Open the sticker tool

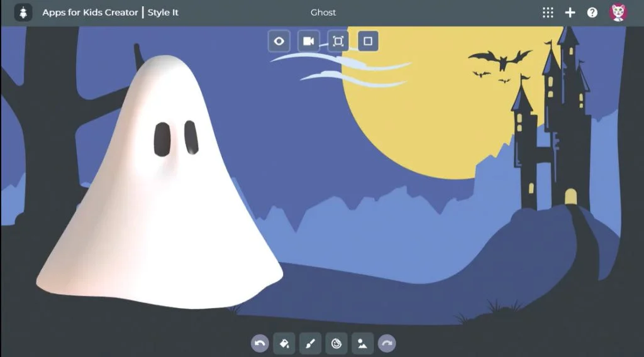coord(336,343)
